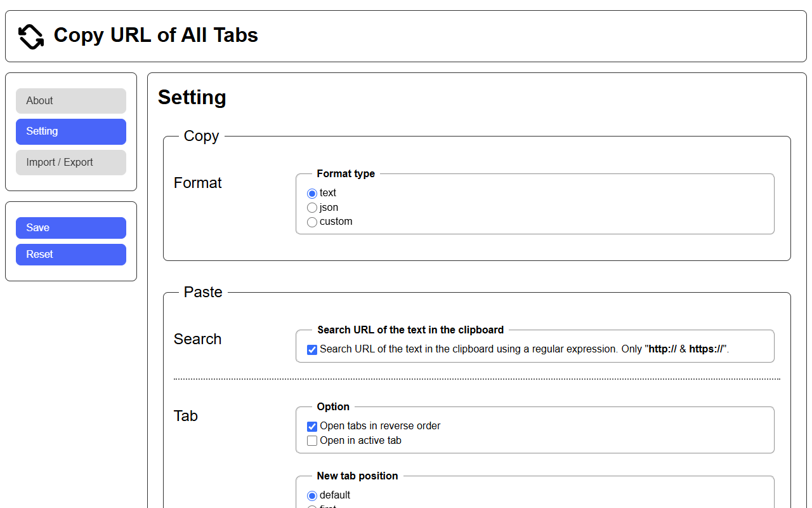Image resolution: width=812 pixels, height=508 pixels.
Task: Select the json format type
Action: pos(312,207)
